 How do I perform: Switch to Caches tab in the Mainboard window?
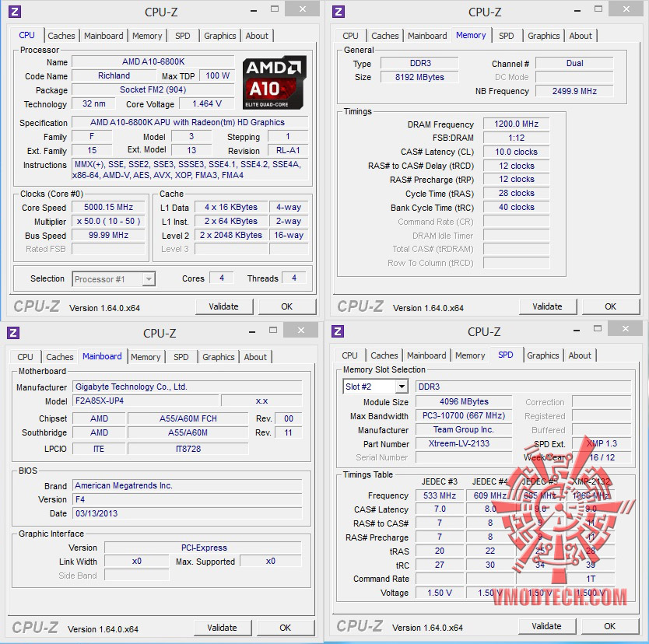[x=60, y=357]
